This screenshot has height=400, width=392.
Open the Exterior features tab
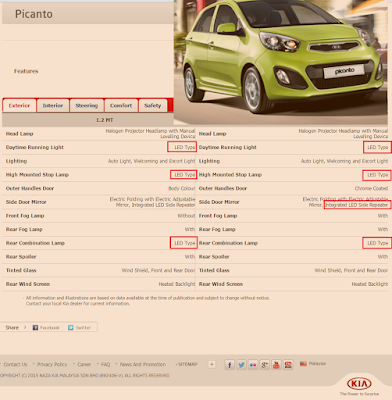19,105
